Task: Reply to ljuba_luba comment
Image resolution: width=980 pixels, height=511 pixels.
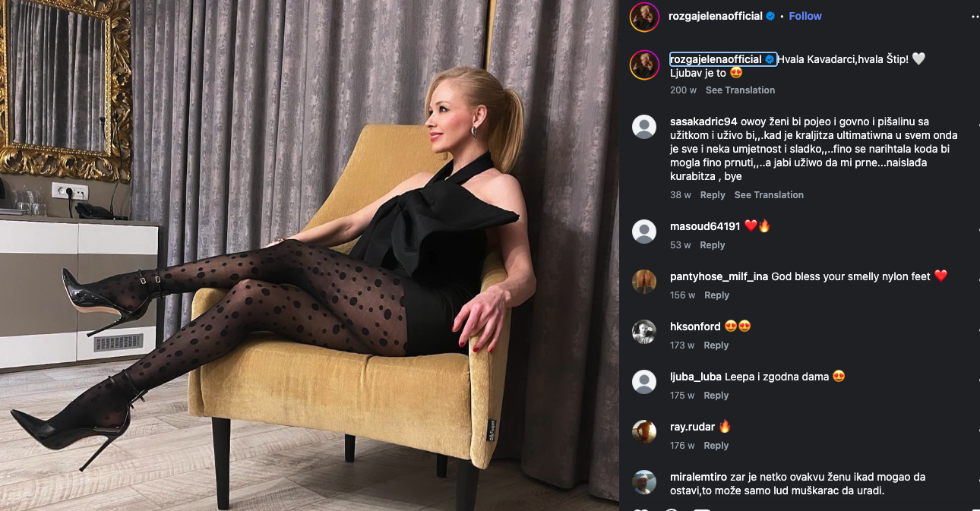Action: (x=716, y=396)
